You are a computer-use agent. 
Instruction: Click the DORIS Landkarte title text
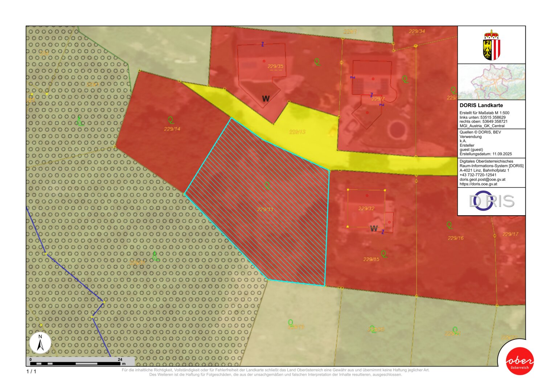[481, 105]
